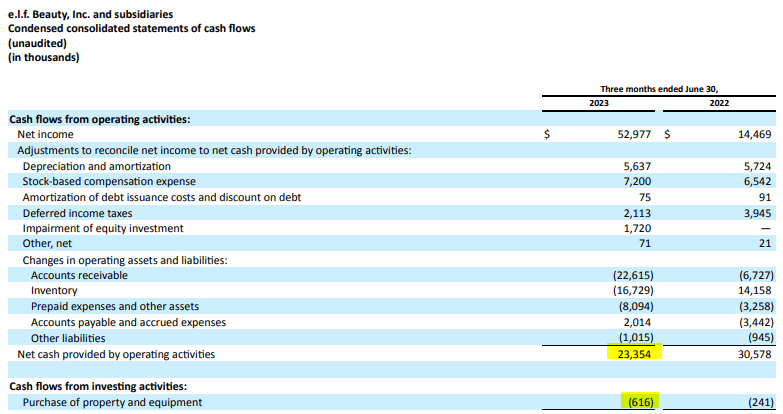
Task: Select 'Adjustments to reconcile net income' heading
Action: 214,150
